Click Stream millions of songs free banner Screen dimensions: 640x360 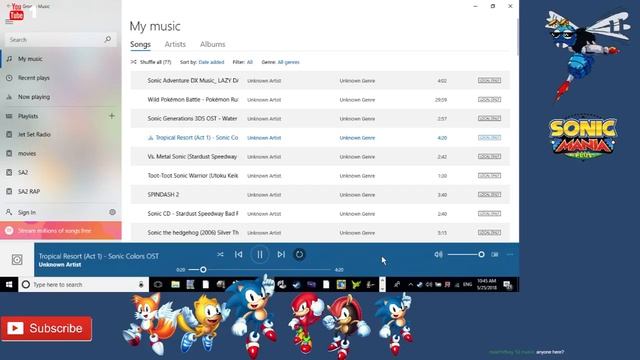click(60, 231)
